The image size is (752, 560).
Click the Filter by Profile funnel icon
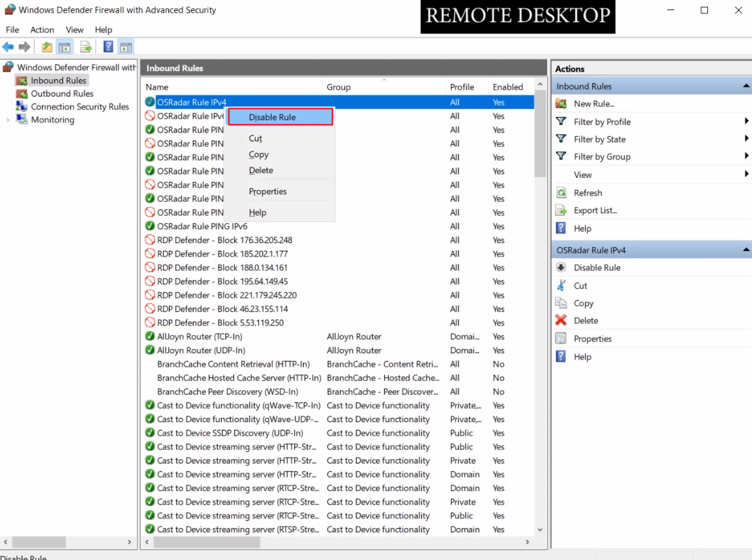pyautogui.click(x=561, y=121)
